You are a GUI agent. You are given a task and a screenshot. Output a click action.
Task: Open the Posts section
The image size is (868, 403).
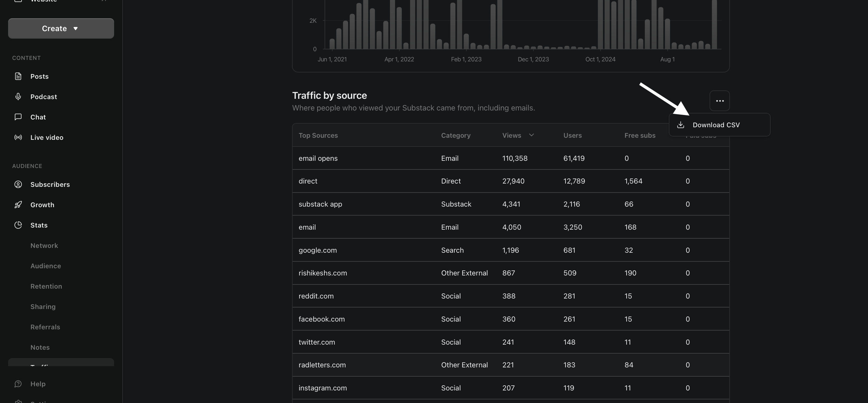pyautogui.click(x=39, y=76)
